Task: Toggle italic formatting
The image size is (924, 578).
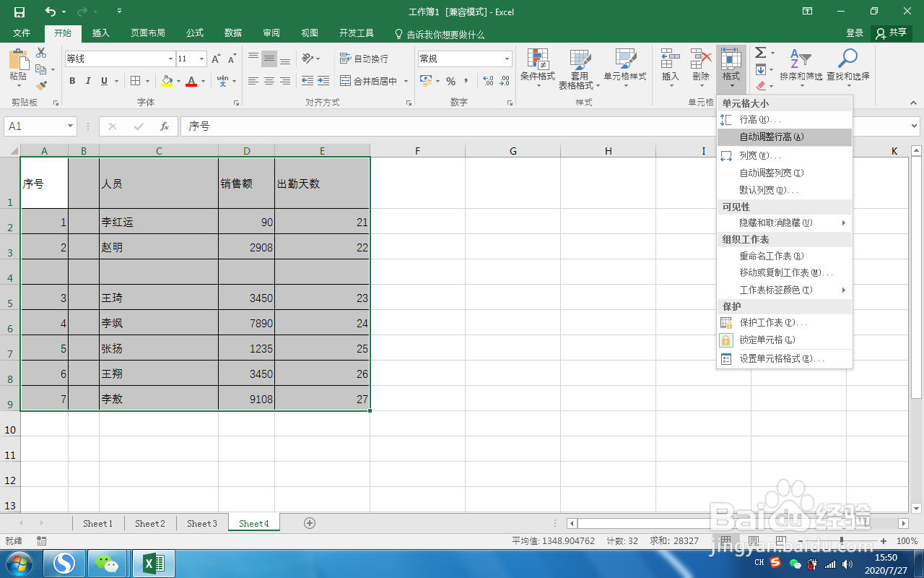Action: [88, 81]
